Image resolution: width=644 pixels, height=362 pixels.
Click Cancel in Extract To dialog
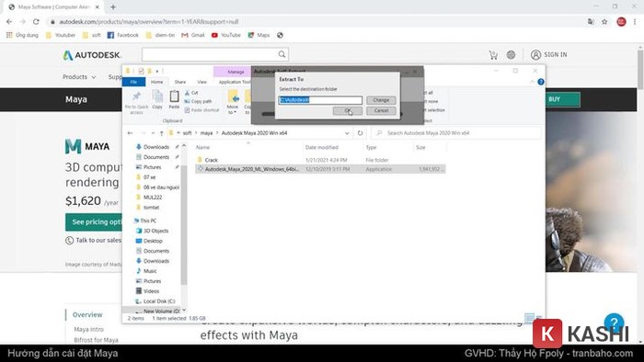[381, 110]
